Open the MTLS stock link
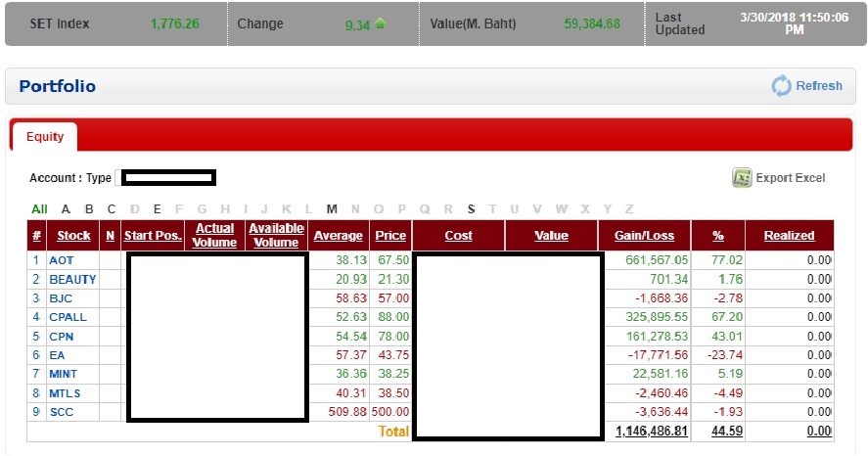Screen dimensions: 868x456 (65, 393)
